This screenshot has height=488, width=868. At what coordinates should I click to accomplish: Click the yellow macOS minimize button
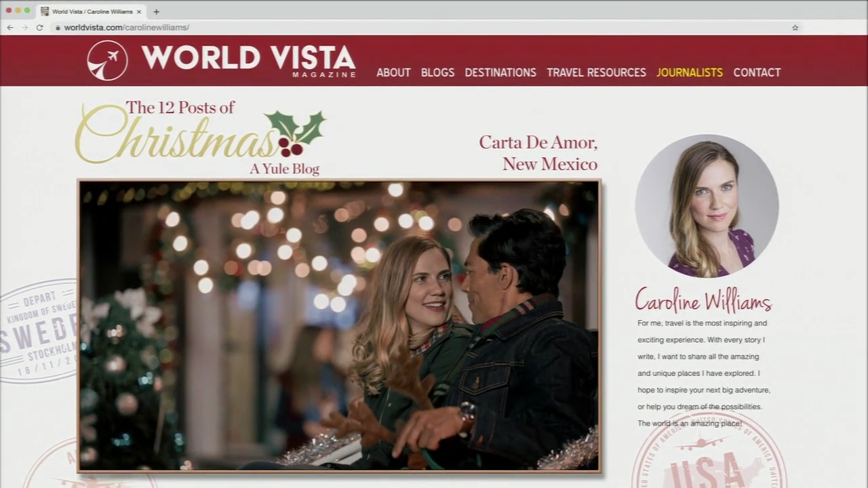click(x=18, y=10)
